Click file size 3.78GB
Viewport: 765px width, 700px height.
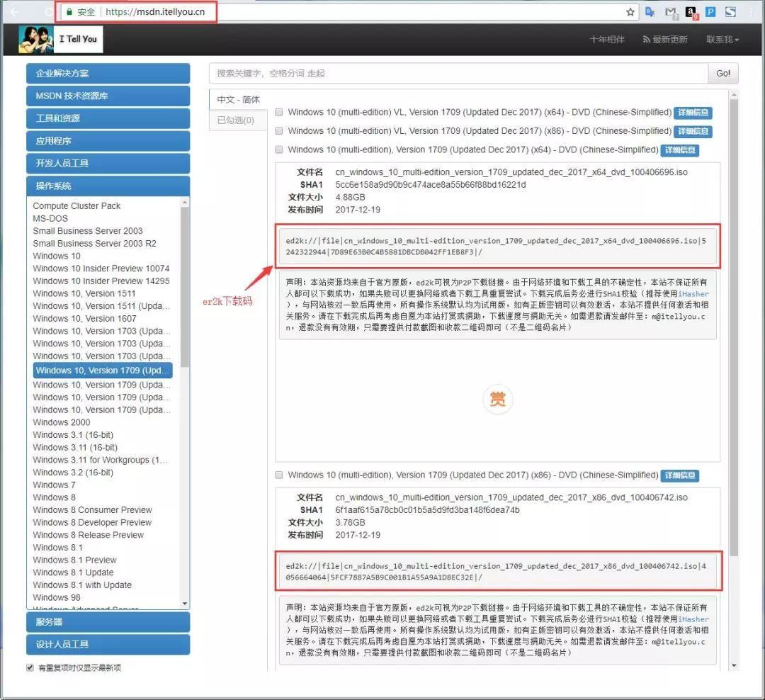pos(350,522)
